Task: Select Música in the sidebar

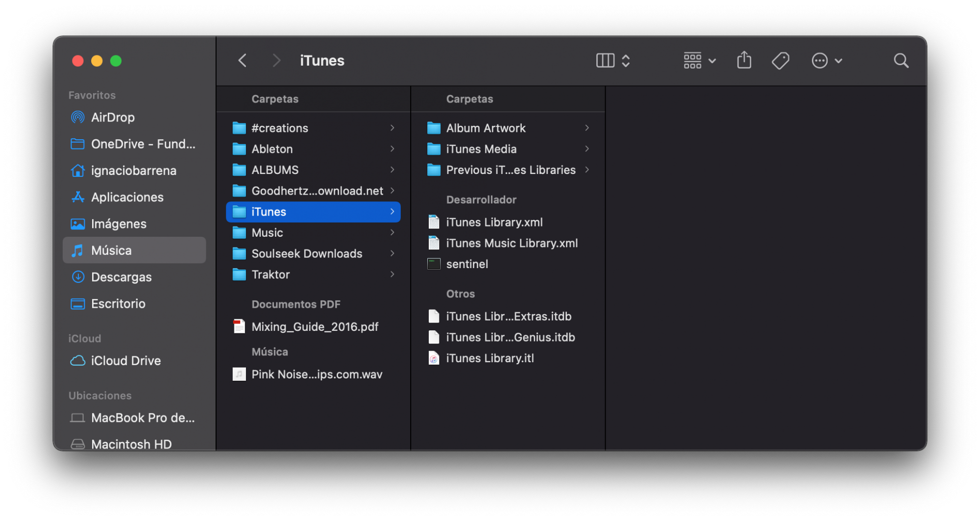Action: coord(134,250)
